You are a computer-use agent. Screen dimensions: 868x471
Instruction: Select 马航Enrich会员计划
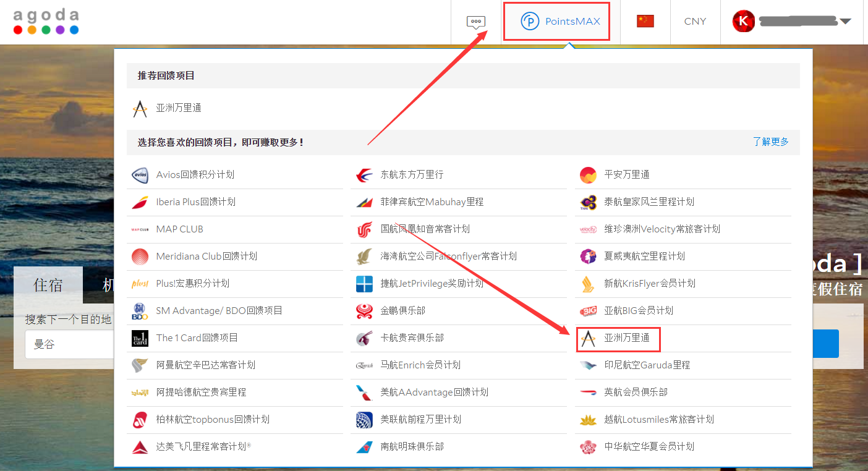(420, 365)
